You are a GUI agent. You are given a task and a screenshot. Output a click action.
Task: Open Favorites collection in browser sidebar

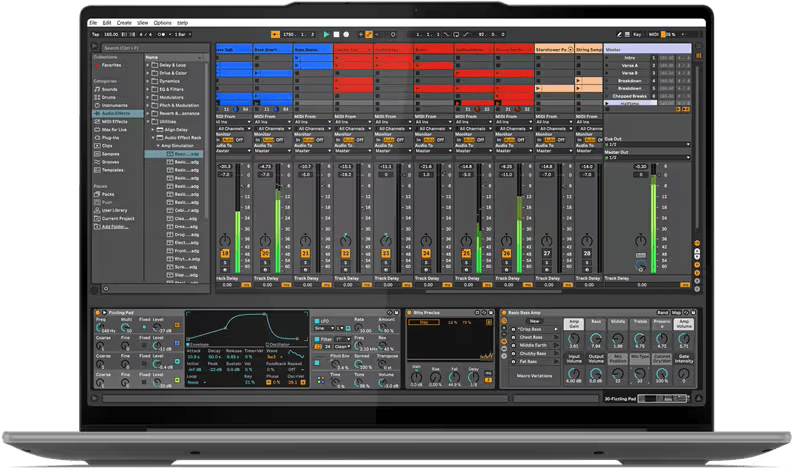click(x=113, y=65)
